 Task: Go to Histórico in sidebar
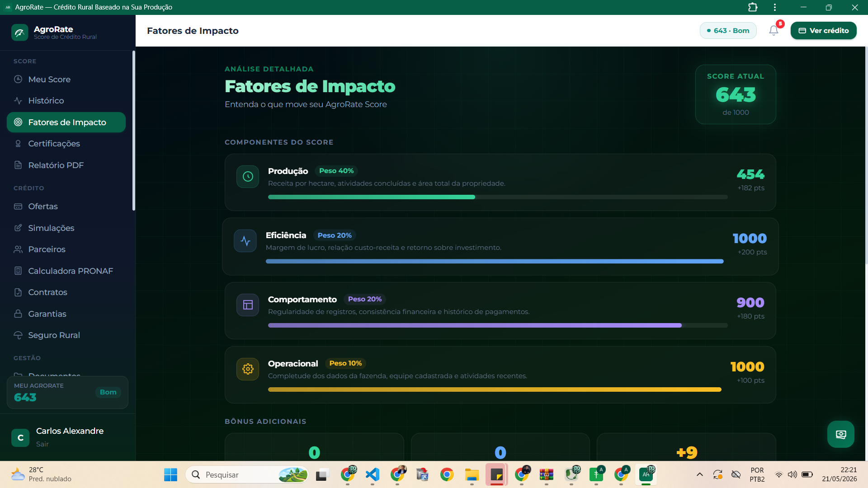(x=66, y=101)
